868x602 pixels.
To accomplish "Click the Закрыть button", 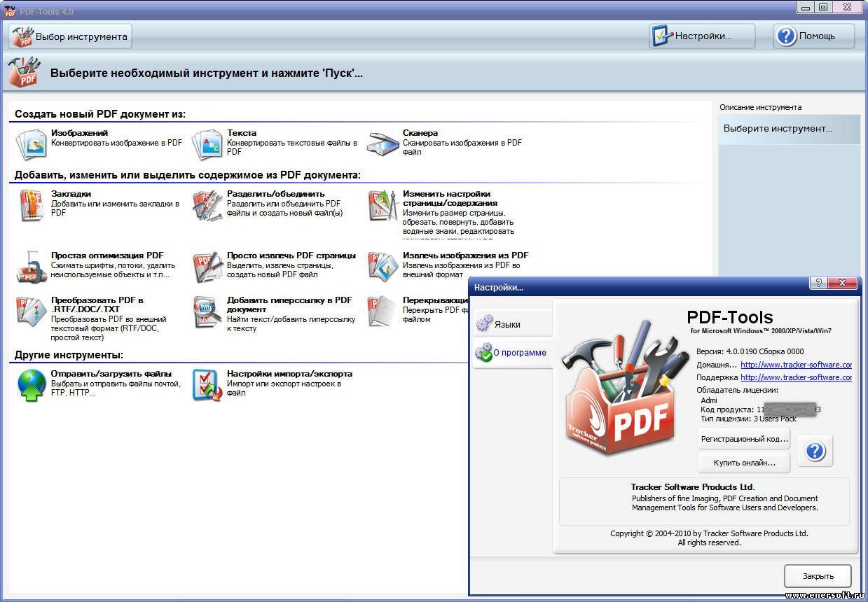I will click(x=818, y=576).
